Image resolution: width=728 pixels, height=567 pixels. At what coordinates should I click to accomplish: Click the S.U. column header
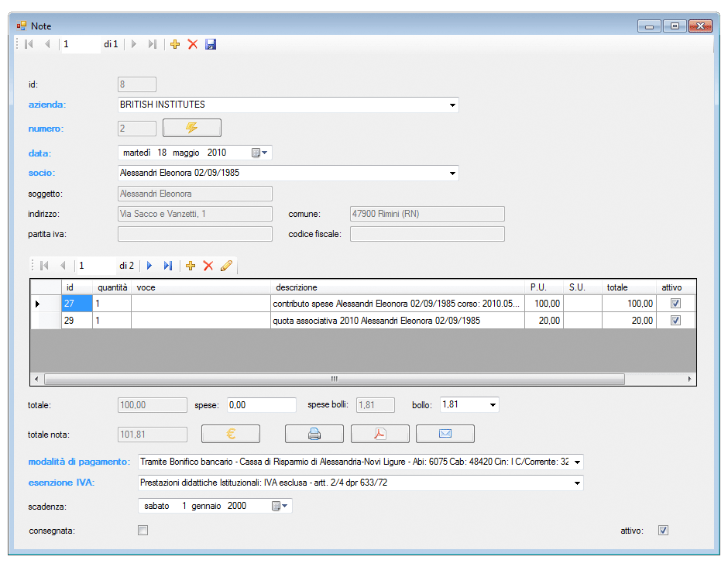pos(582,287)
